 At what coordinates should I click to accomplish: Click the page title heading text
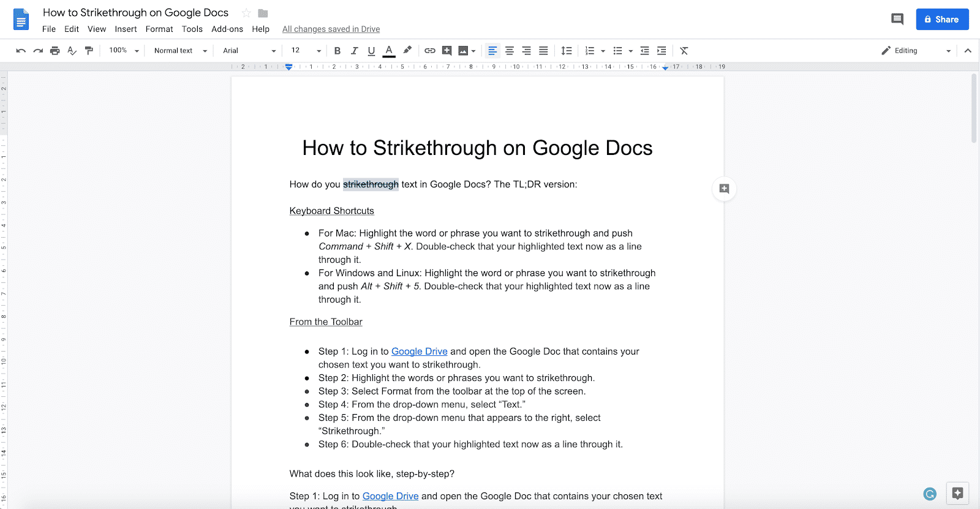click(477, 148)
